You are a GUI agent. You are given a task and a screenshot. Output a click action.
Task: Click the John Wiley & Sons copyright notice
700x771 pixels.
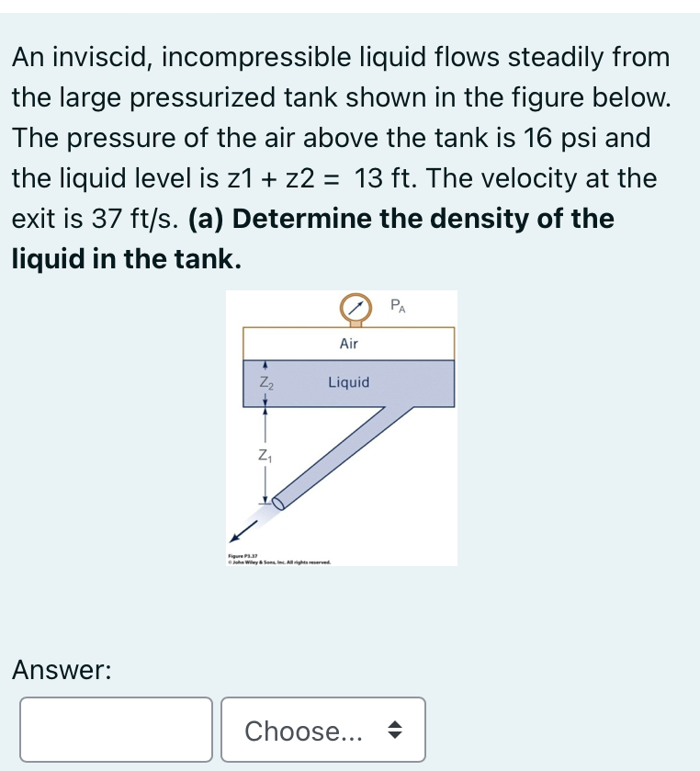[x=280, y=563]
